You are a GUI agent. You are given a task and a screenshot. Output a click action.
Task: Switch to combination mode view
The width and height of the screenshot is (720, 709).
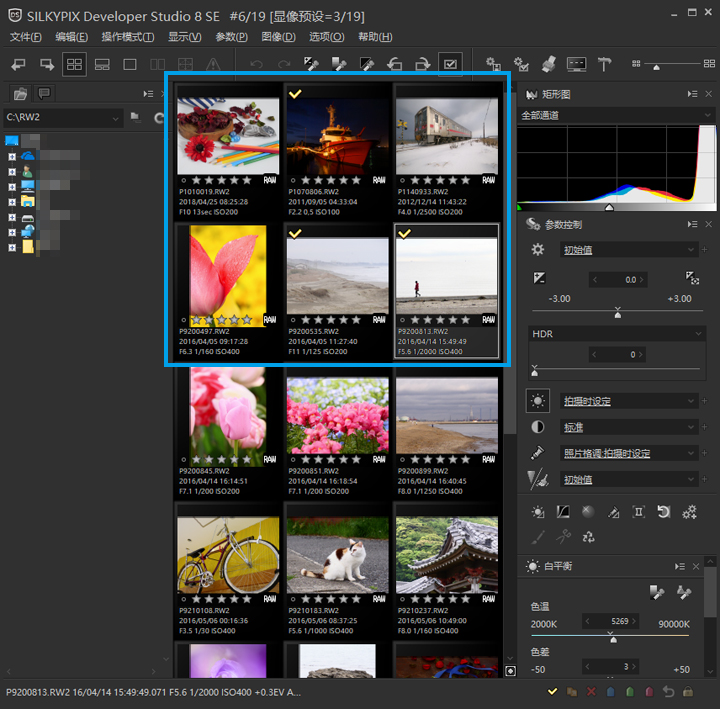pos(102,64)
